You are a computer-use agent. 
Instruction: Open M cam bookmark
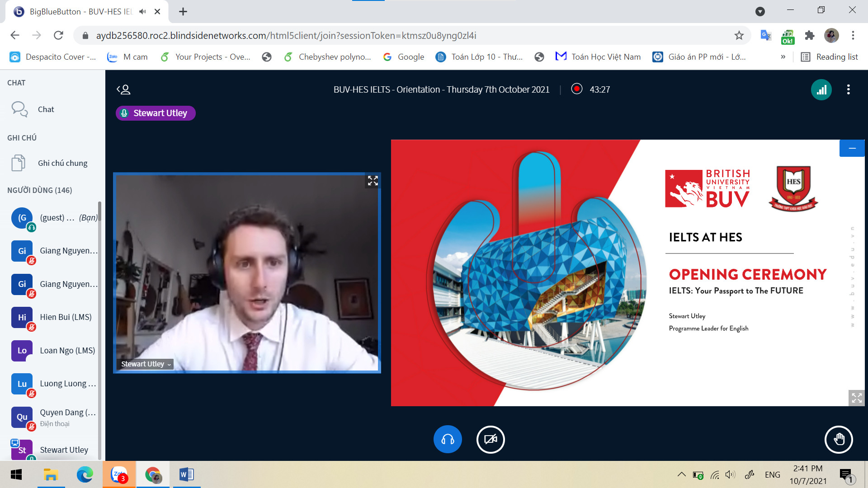[127, 57]
